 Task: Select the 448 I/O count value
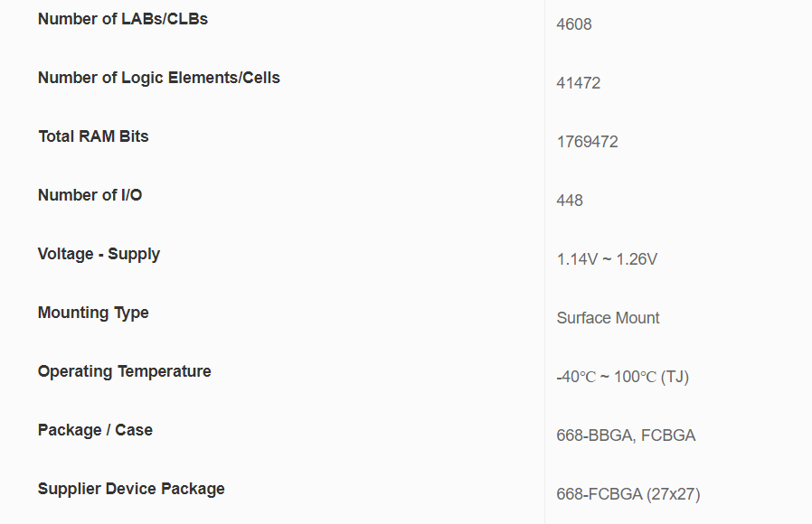pos(570,201)
